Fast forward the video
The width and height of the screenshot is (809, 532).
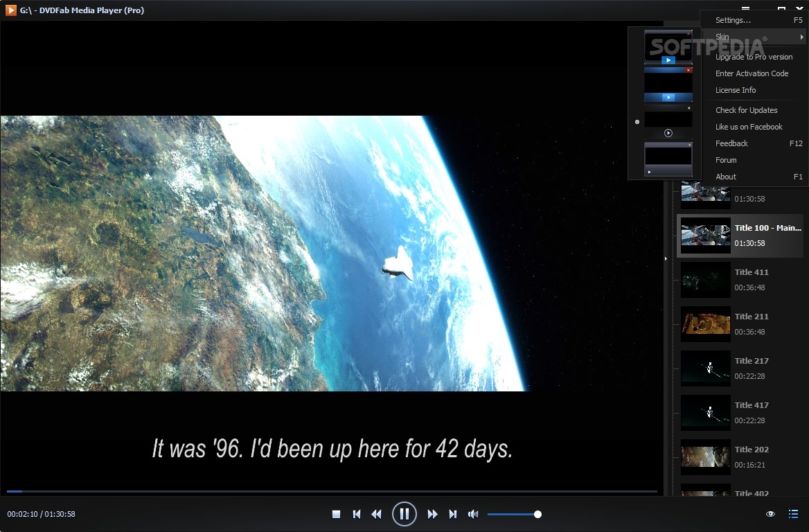tap(432, 514)
